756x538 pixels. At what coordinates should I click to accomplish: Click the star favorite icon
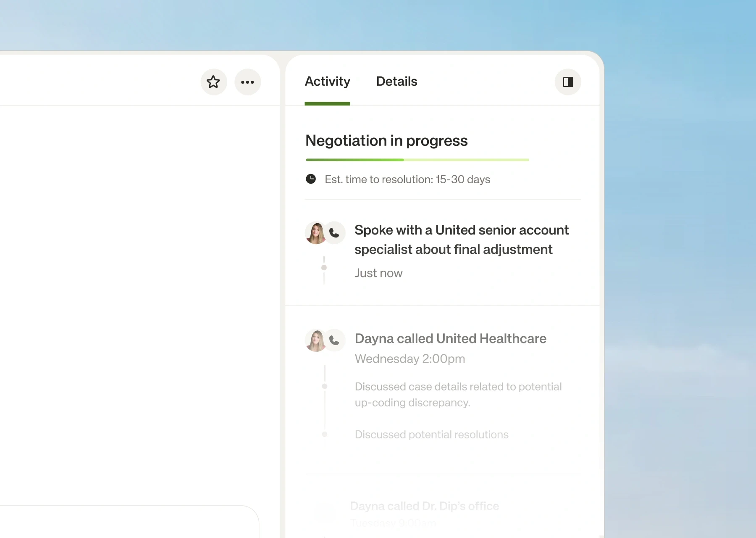point(213,82)
